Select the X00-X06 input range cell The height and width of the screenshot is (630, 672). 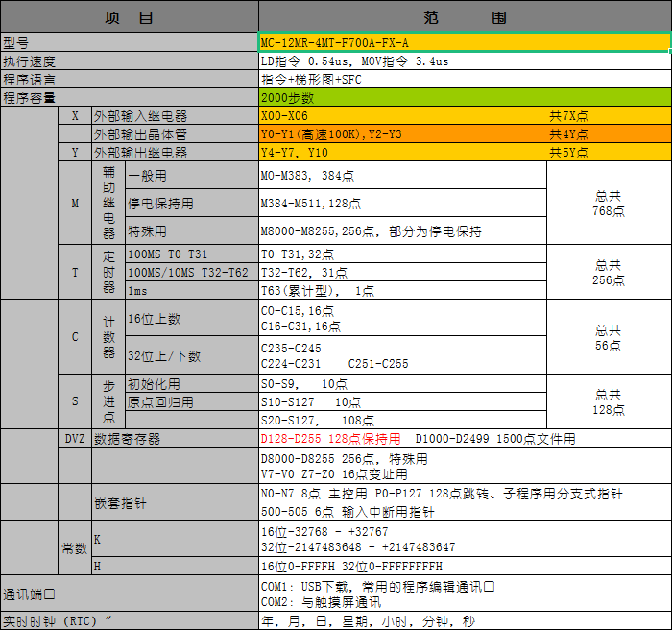[401, 116]
